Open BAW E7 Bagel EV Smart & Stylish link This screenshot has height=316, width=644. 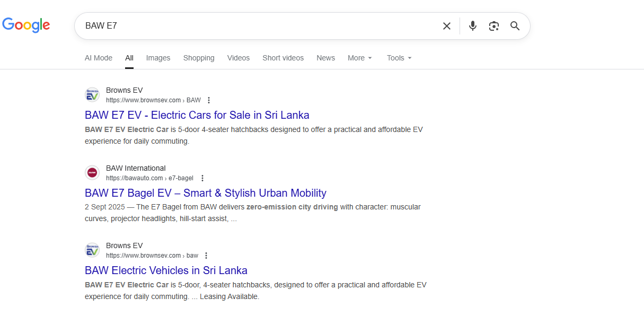point(205,193)
